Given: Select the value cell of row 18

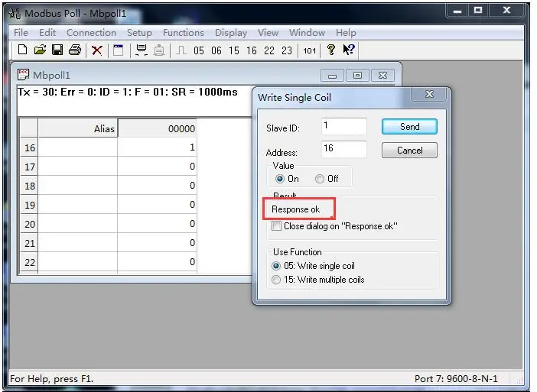Looking at the screenshot, I should pos(157,186).
